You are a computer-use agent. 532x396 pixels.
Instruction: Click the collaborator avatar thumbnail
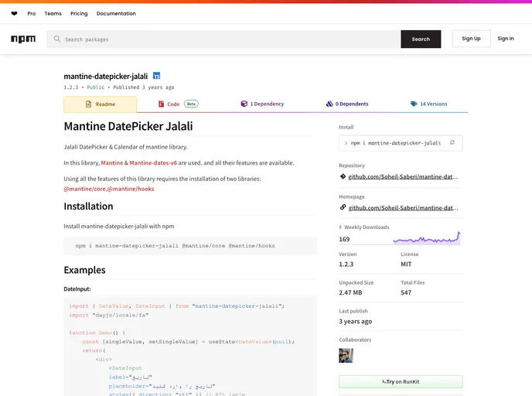[346, 356]
